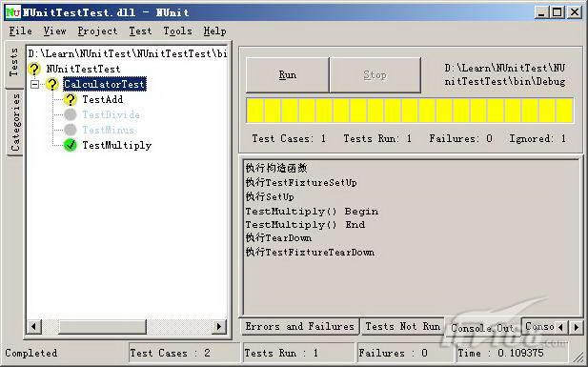This screenshot has width=588, height=367.
Task: Maximize the NUnit window
Action: (x=557, y=12)
